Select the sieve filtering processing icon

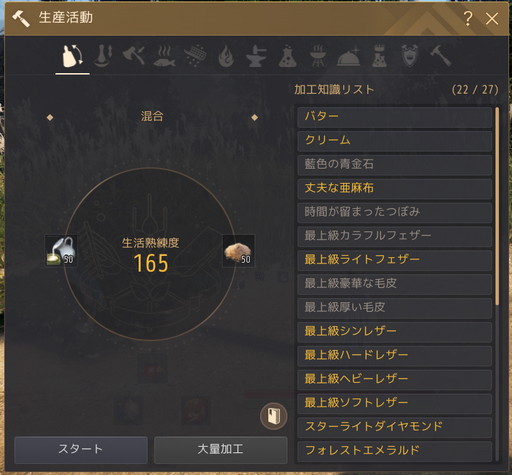tap(195, 56)
